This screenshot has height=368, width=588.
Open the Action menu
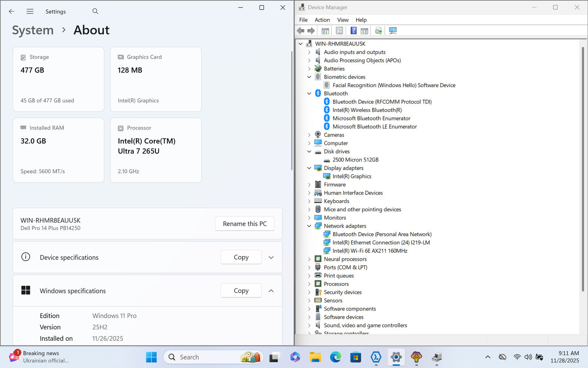pyautogui.click(x=322, y=20)
